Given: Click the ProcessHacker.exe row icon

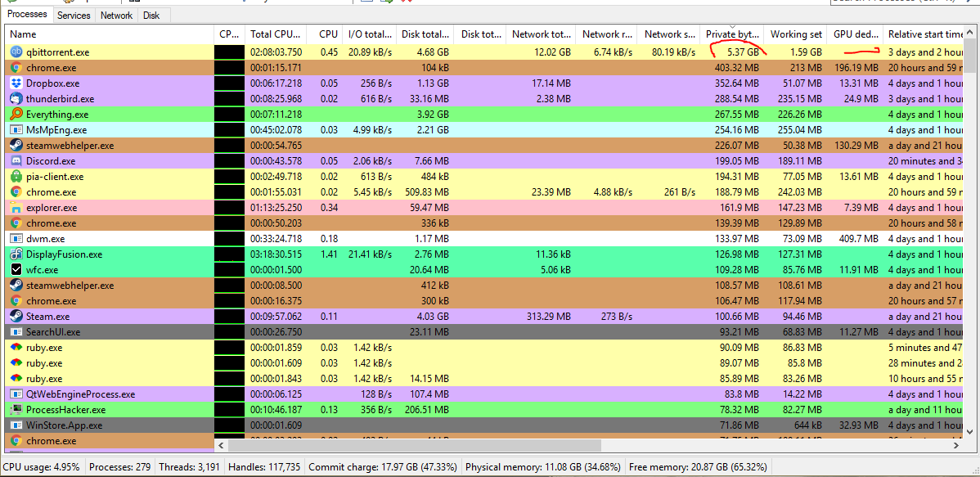Looking at the screenshot, I should coord(15,409).
